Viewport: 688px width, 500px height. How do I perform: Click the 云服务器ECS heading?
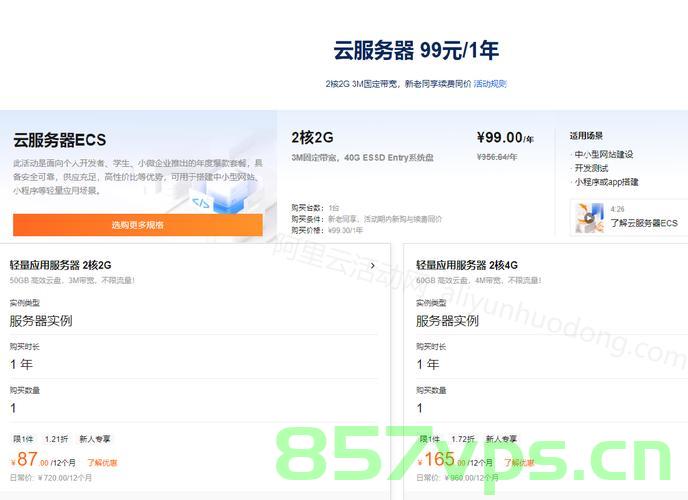(x=60, y=140)
